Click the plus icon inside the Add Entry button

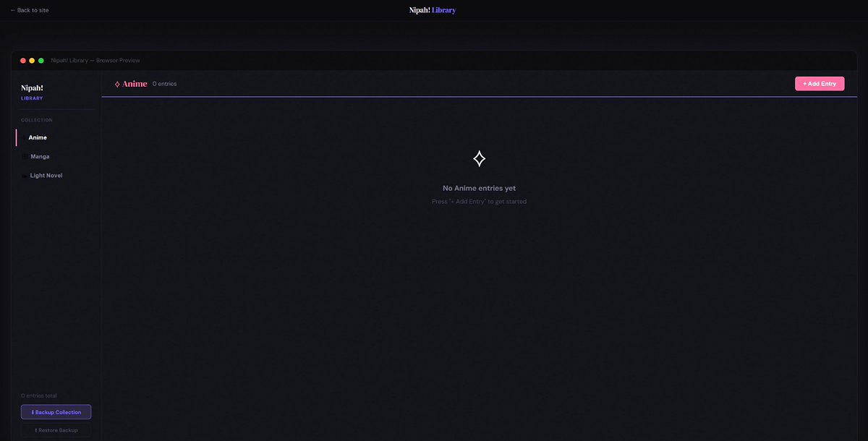[x=804, y=83]
